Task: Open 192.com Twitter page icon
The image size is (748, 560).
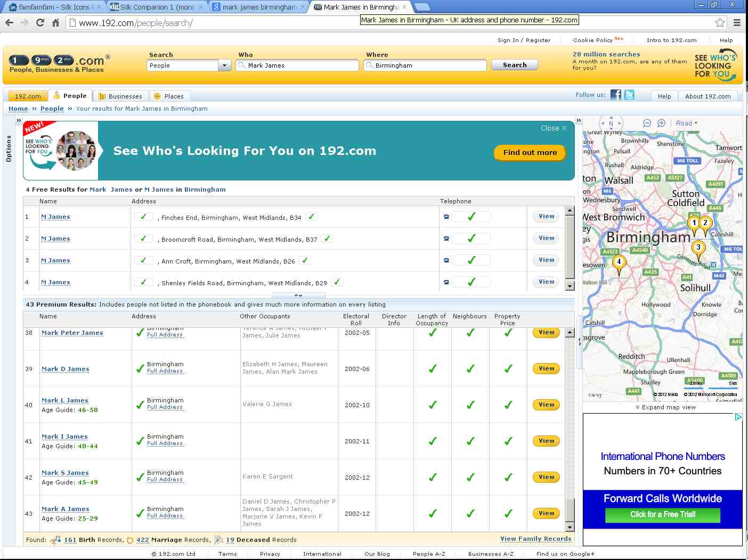Action: 629,95
